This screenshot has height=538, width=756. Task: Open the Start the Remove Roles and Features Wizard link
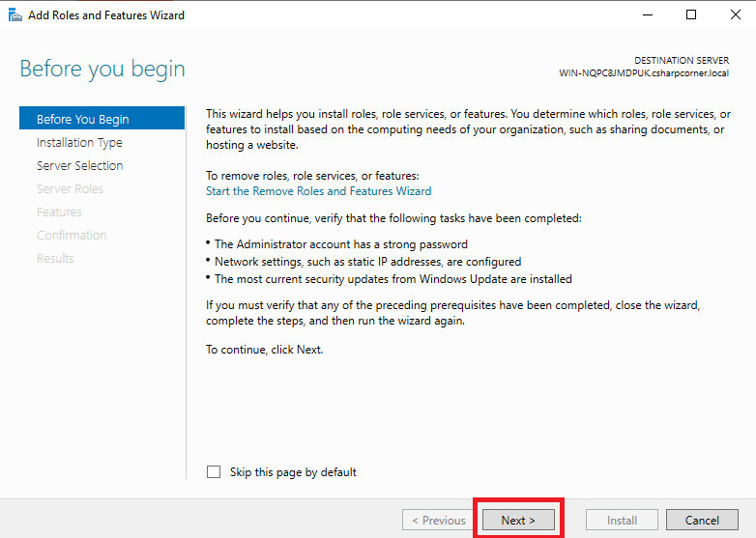click(318, 191)
